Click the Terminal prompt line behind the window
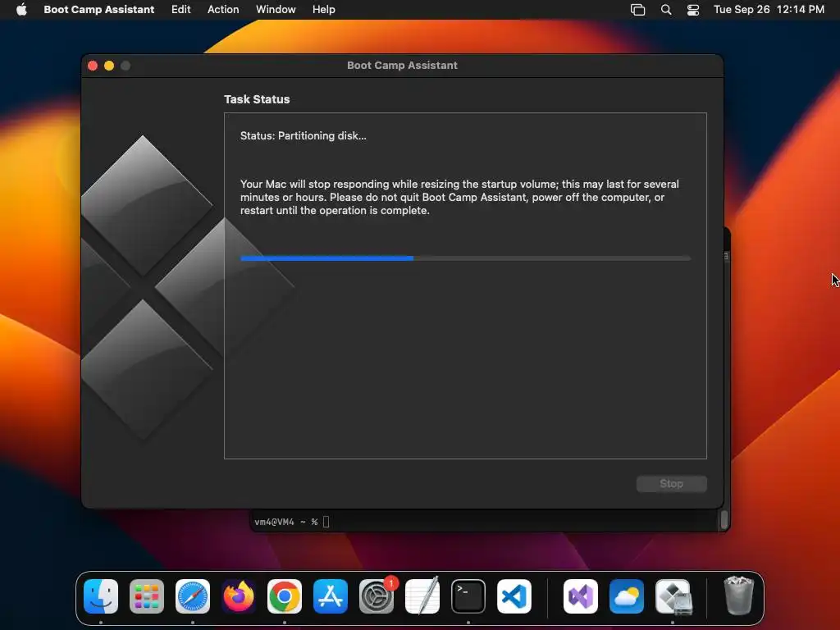 [x=292, y=522]
